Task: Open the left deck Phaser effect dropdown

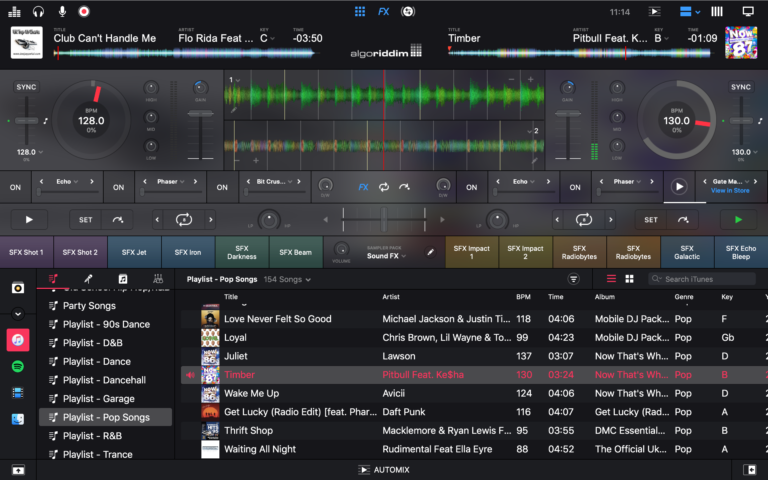Action: pyautogui.click(x=170, y=182)
